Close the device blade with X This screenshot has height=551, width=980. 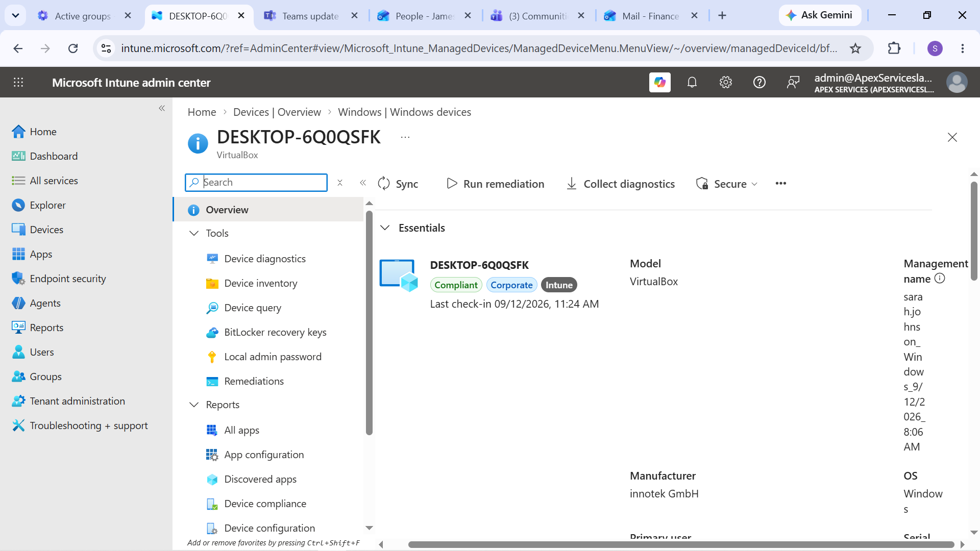click(x=952, y=137)
